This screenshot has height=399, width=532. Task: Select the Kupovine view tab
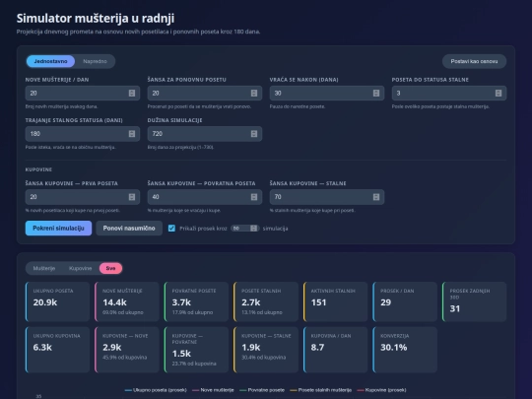(x=80, y=268)
